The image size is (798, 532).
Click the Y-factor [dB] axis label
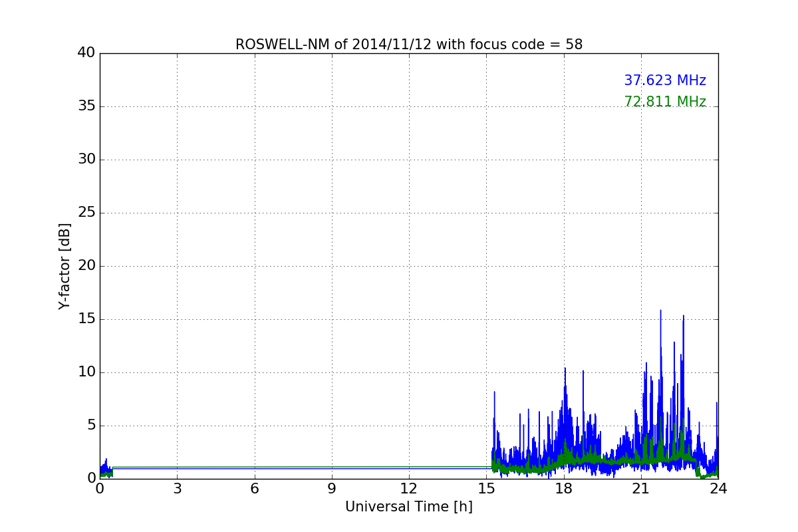point(65,266)
